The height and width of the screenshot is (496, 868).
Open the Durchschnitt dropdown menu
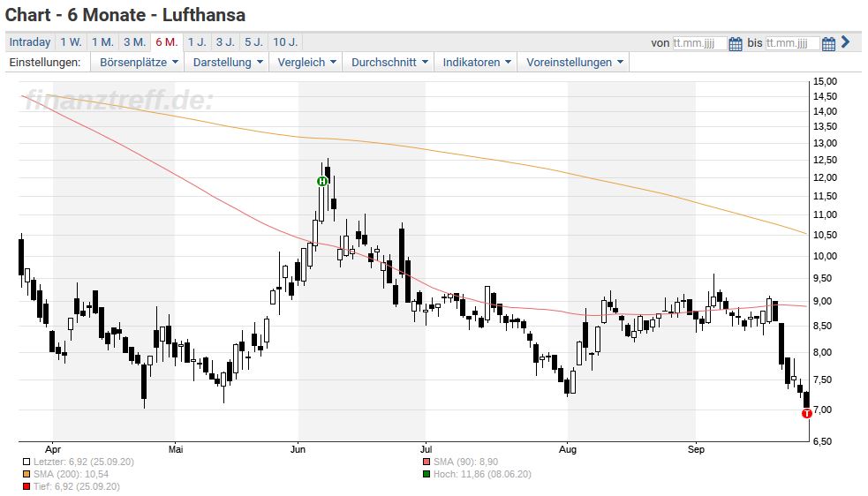pos(389,63)
